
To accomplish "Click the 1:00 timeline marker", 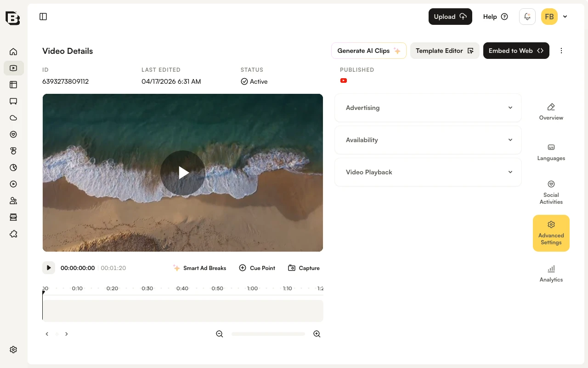I will tap(252, 288).
